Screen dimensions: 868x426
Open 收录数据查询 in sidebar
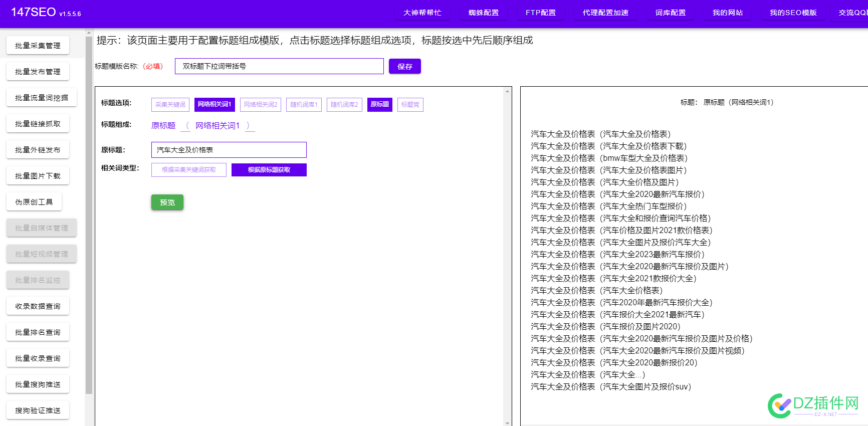[x=38, y=306]
